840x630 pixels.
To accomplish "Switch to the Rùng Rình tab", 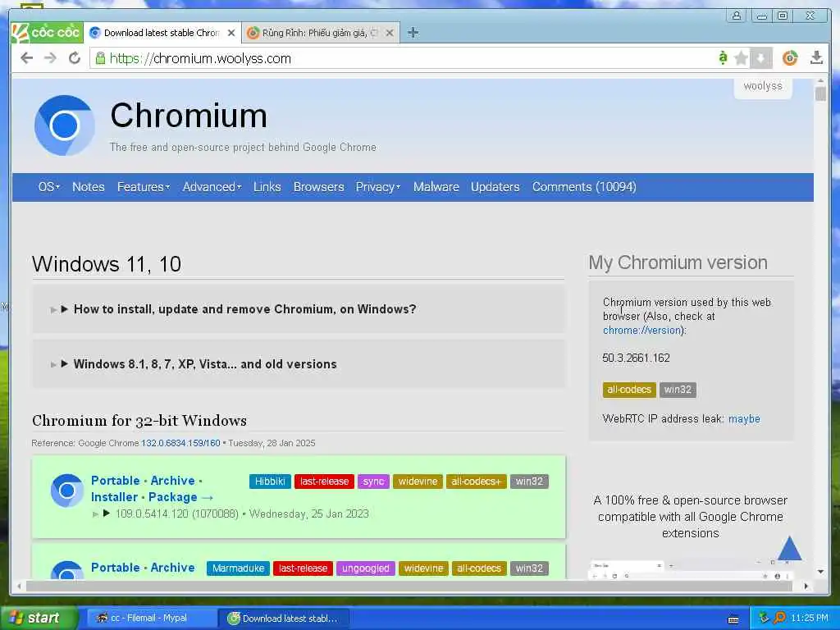I will pos(321,33).
